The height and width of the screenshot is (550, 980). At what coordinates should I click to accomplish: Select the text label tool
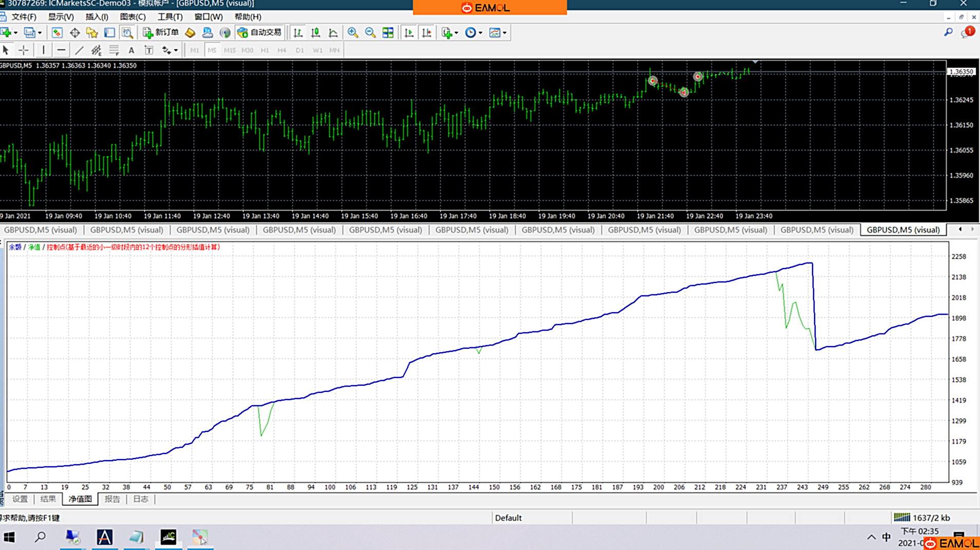(x=149, y=50)
